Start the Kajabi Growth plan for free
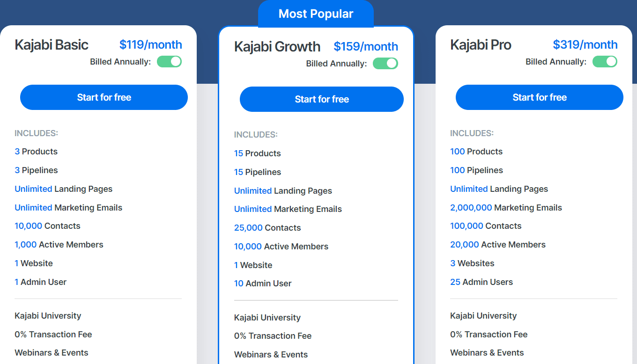 pyautogui.click(x=322, y=99)
